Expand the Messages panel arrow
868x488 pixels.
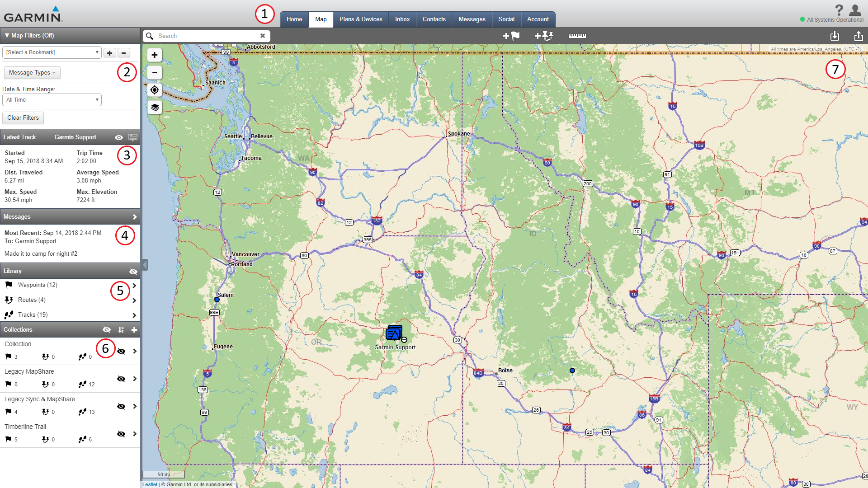tap(134, 217)
